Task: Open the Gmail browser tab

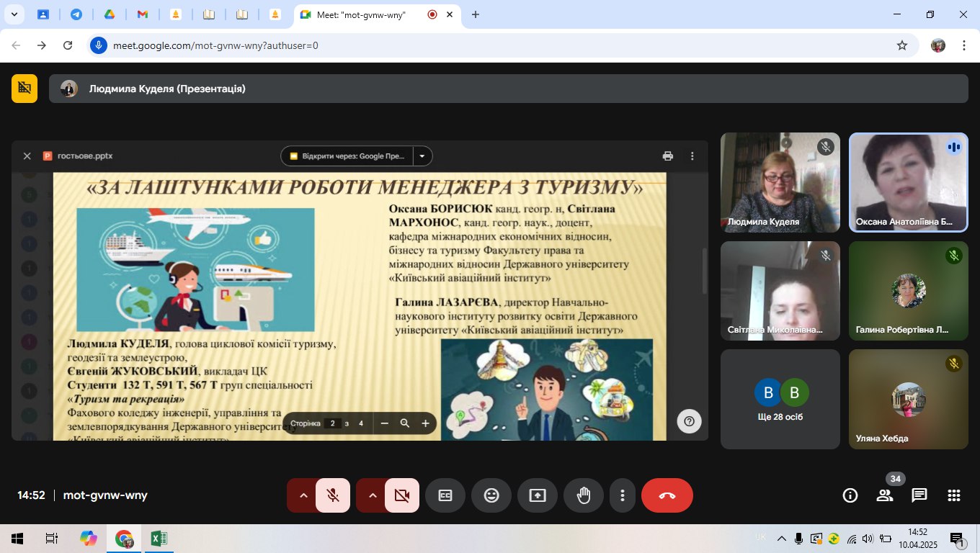Action: [x=142, y=14]
